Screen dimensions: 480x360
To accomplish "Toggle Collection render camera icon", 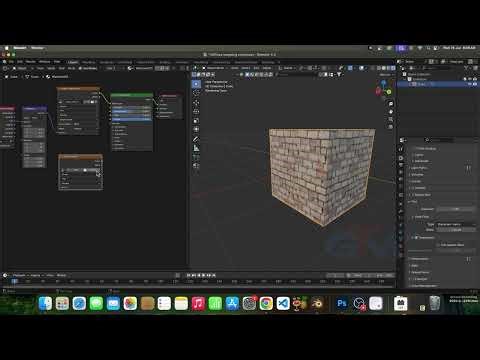I will 475,79.
